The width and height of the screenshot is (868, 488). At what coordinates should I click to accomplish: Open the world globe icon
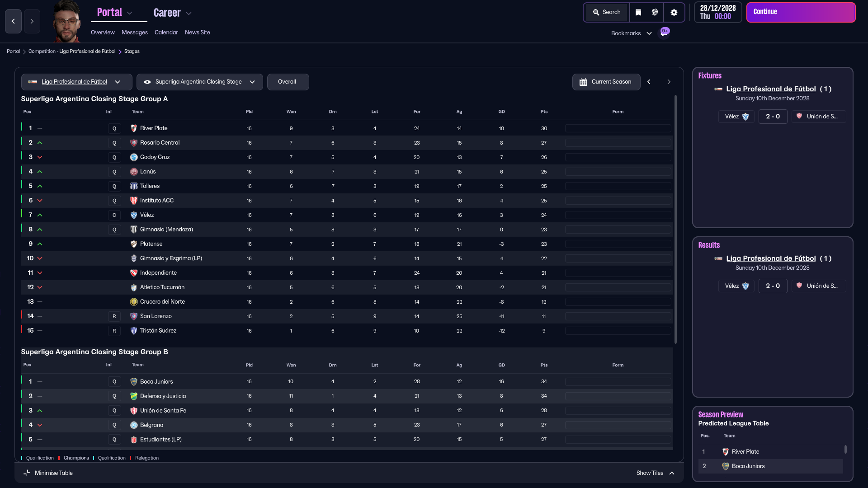click(x=655, y=12)
